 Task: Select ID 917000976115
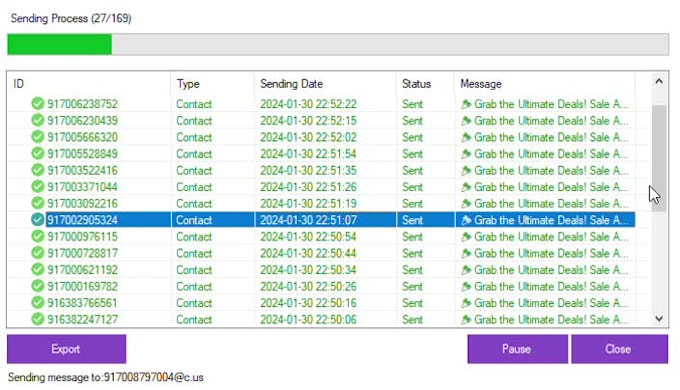coord(82,236)
